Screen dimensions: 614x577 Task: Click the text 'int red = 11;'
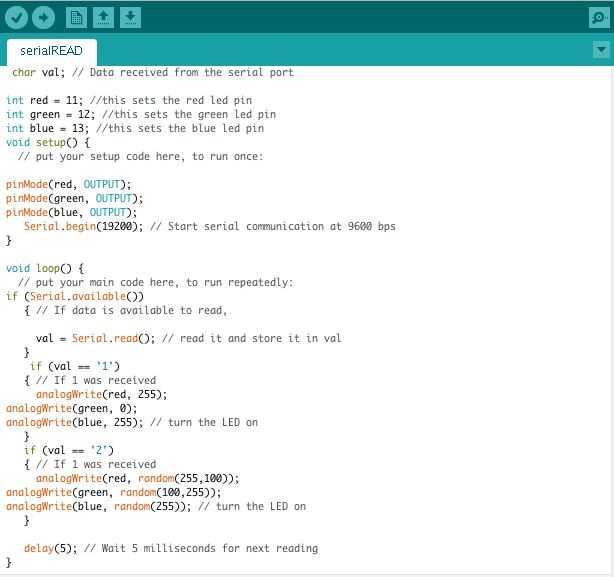(x=45, y=100)
